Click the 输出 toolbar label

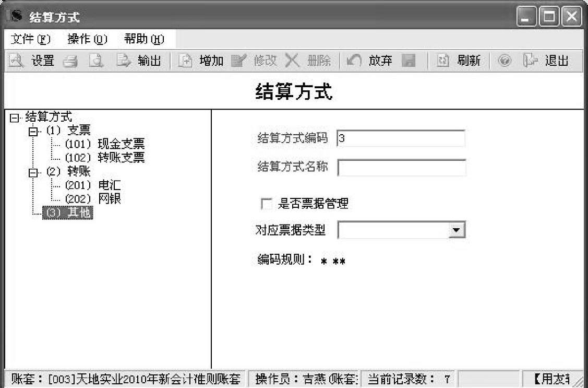click(149, 61)
